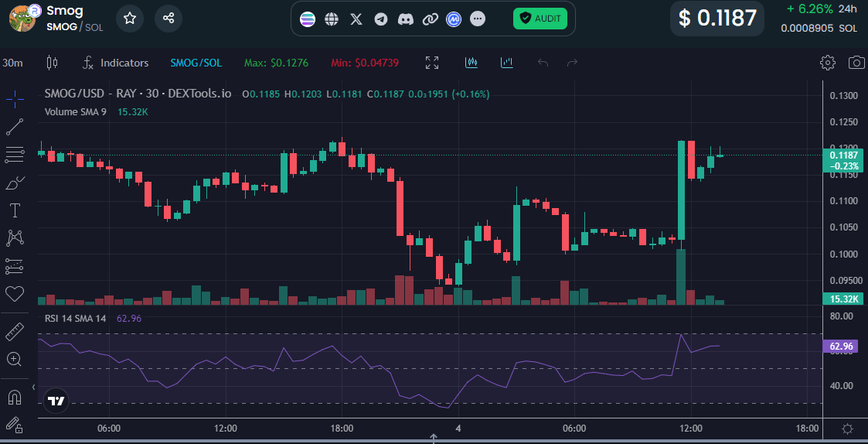The width and height of the screenshot is (868, 444).
Task: Toggle lock all drawing tools
Action: (x=15, y=425)
